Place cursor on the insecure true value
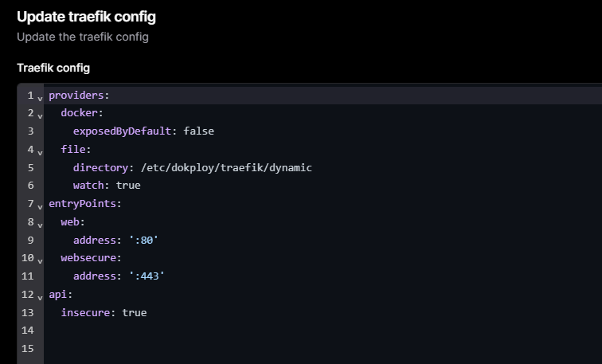 pos(134,313)
